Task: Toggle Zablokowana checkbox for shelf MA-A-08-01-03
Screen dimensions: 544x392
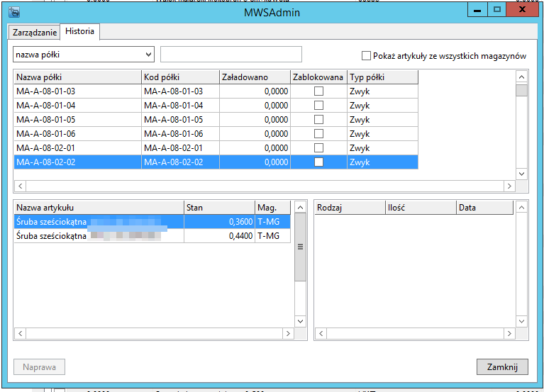Action: point(318,91)
